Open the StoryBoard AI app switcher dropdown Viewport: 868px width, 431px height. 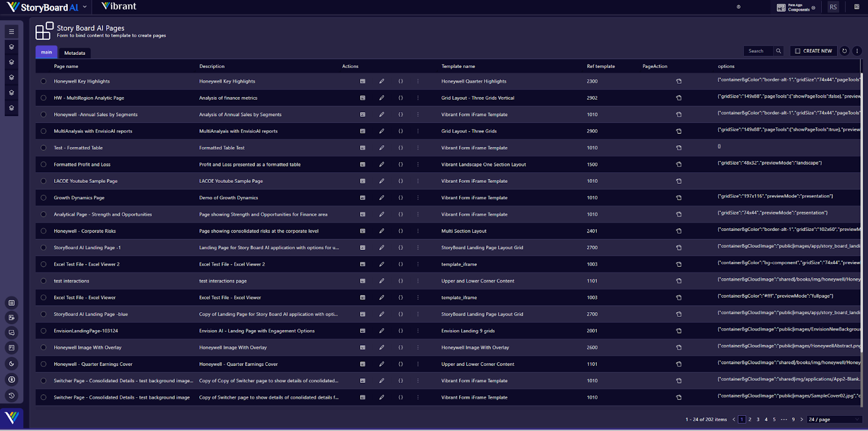[x=85, y=7]
